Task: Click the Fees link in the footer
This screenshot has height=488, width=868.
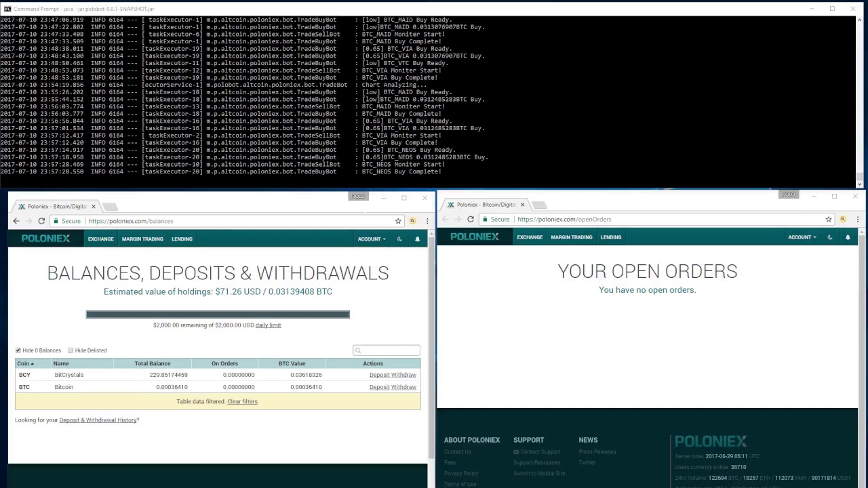Action: click(x=450, y=462)
